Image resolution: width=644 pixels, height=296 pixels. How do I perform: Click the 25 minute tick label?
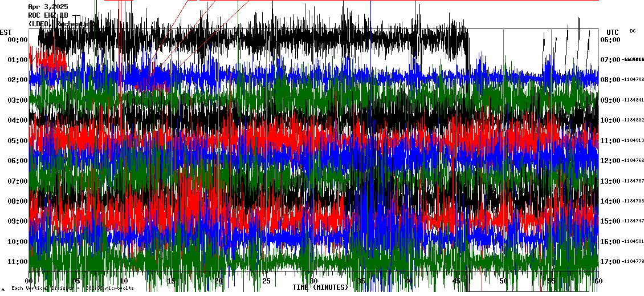click(x=266, y=281)
